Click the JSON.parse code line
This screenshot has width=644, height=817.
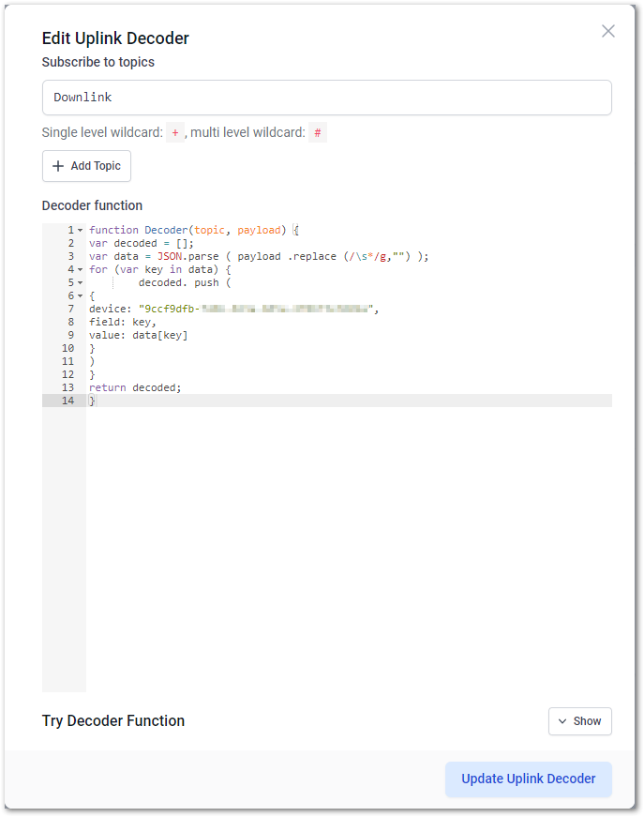click(x=259, y=256)
